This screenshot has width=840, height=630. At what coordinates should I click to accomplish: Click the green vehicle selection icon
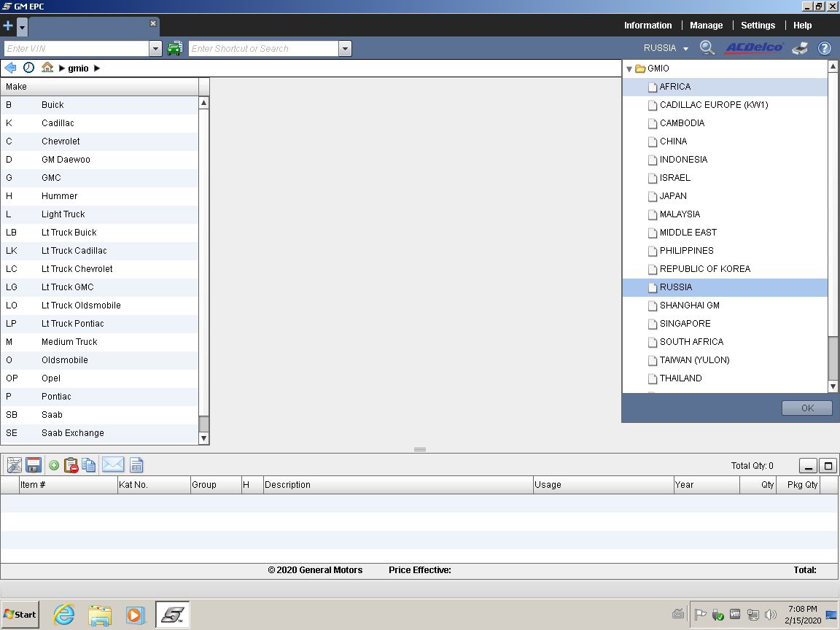pyautogui.click(x=174, y=49)
